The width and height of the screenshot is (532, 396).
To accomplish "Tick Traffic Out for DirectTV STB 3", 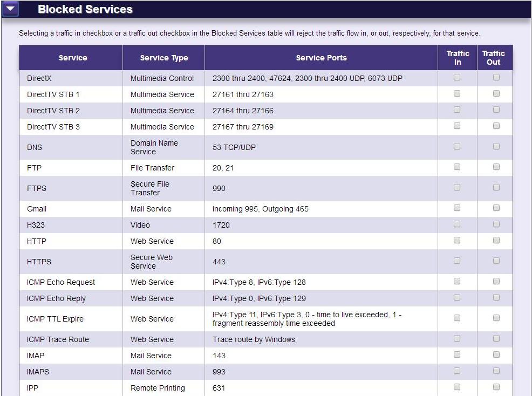I will coord(496,126).
